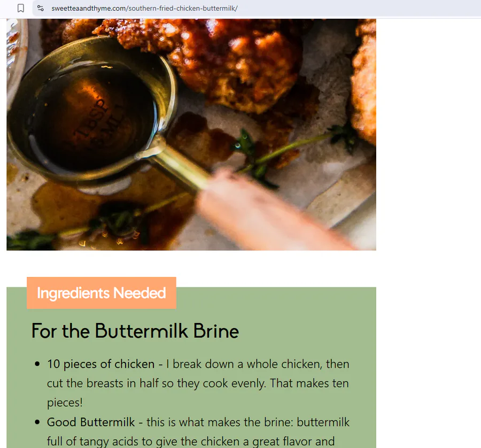The height and width of the screenshot is (448, 481).
Task: Click the 'For the Buttermilk Brine' heading
Action: (135, 331)
